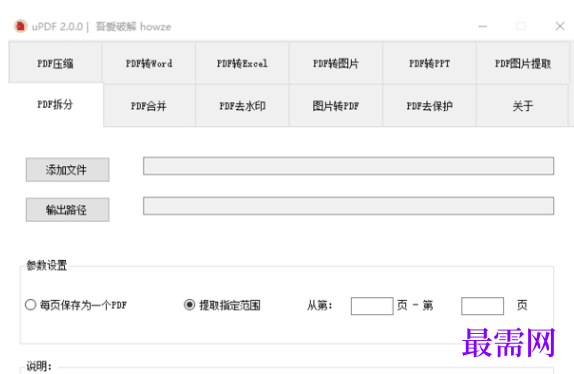Click the 从第 start page input box

coord(372,306)
